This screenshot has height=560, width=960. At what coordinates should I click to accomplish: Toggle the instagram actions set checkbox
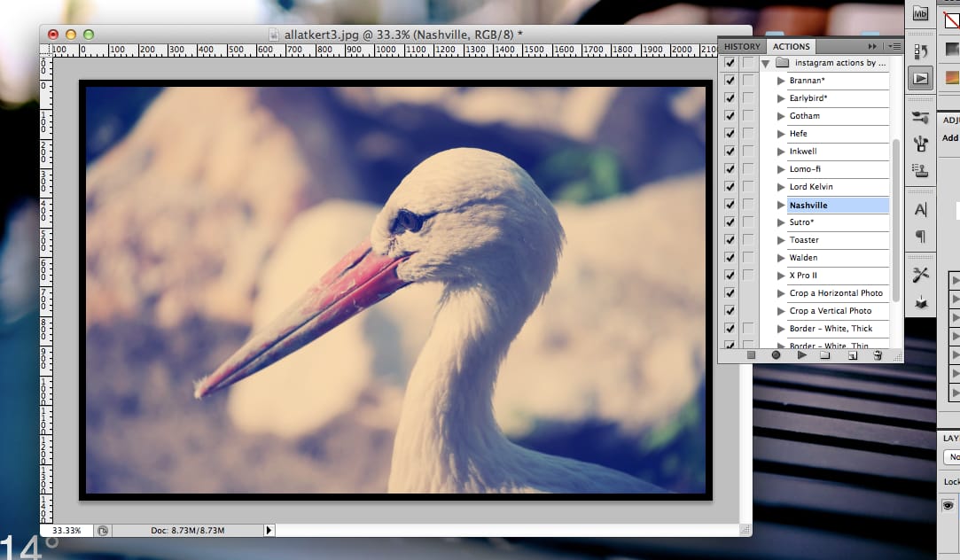[730, 62]
